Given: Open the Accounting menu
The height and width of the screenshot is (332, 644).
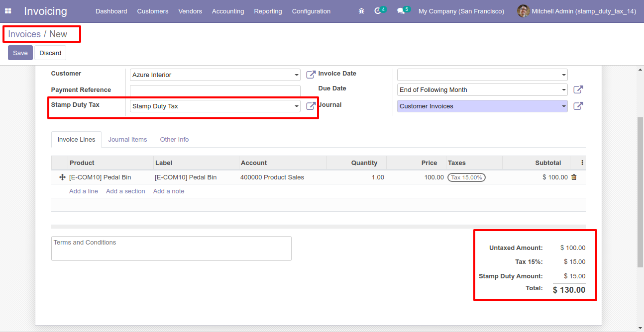Looking at the screenshot, I should [228, 11].
